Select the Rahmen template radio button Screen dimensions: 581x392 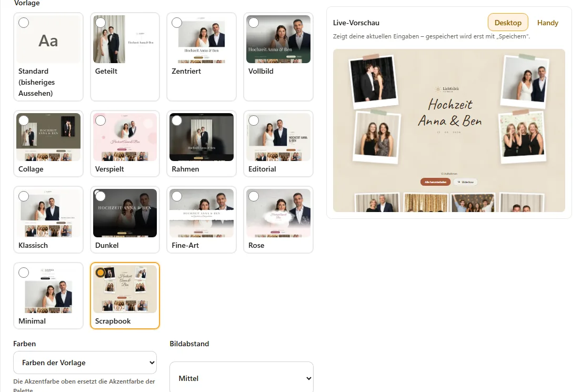click(x=177, y=120)
